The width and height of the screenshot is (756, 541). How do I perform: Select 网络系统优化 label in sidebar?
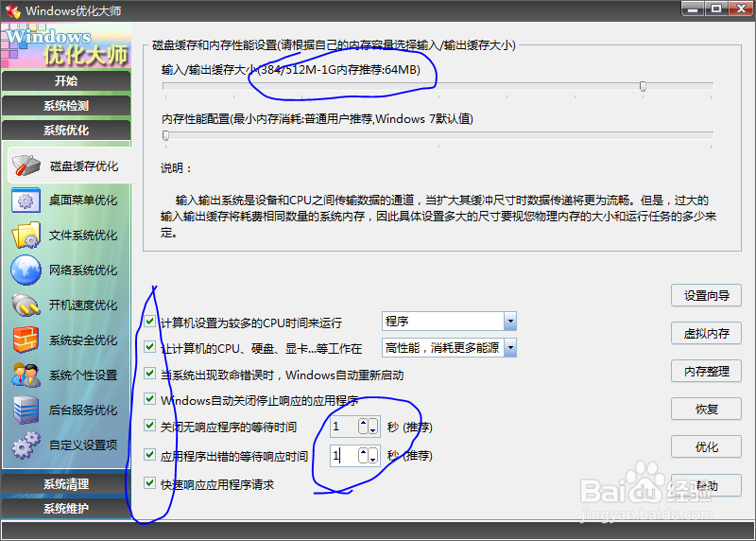click(83, 270)
